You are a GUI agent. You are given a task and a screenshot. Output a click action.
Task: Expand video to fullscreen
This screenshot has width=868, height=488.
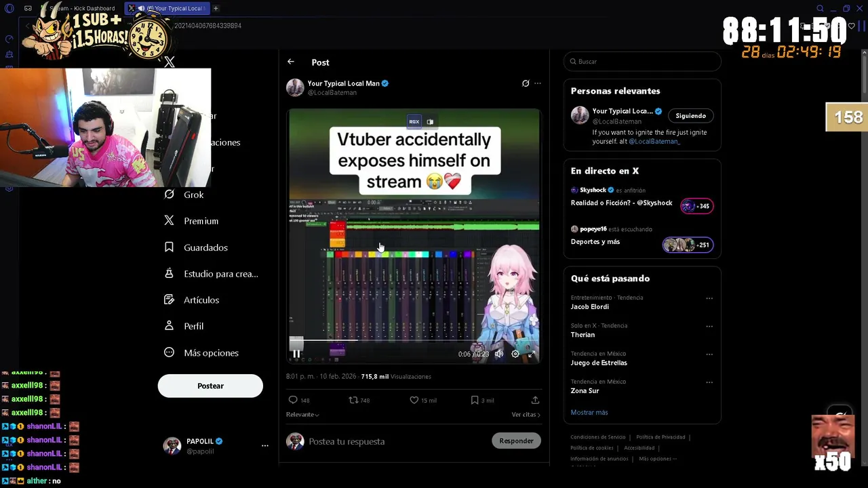532,354
